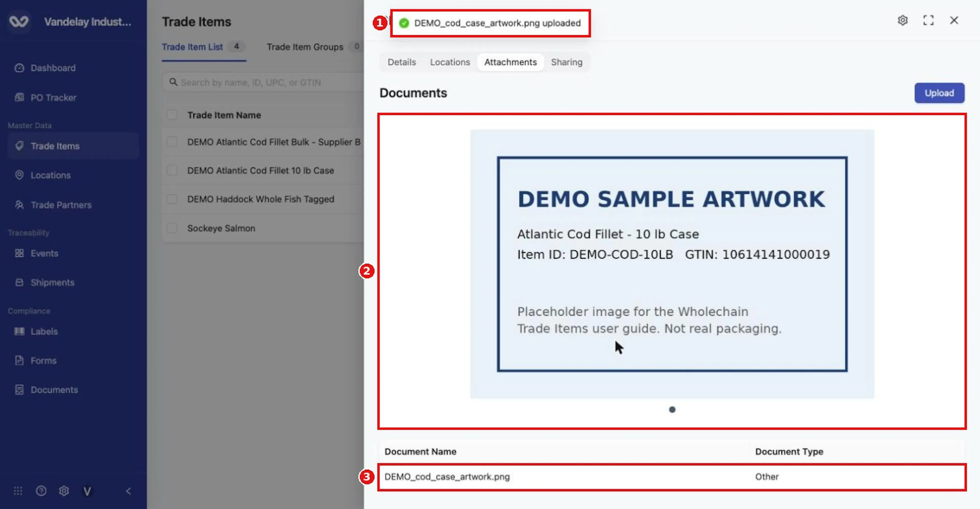The width and height of the screenshot is (980, 509).
Task: Toggle select-all checkbox beside Trade Item Name
Action: 172,114
